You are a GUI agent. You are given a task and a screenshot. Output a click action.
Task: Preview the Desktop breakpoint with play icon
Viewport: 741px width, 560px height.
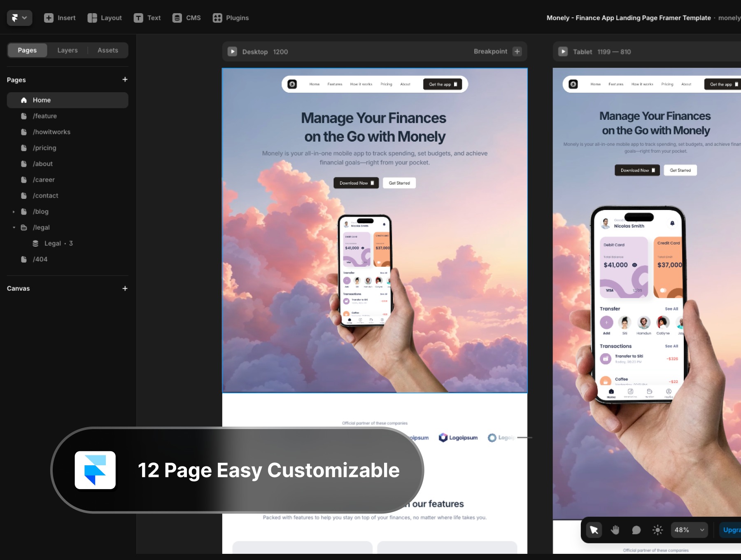point(232,51)
